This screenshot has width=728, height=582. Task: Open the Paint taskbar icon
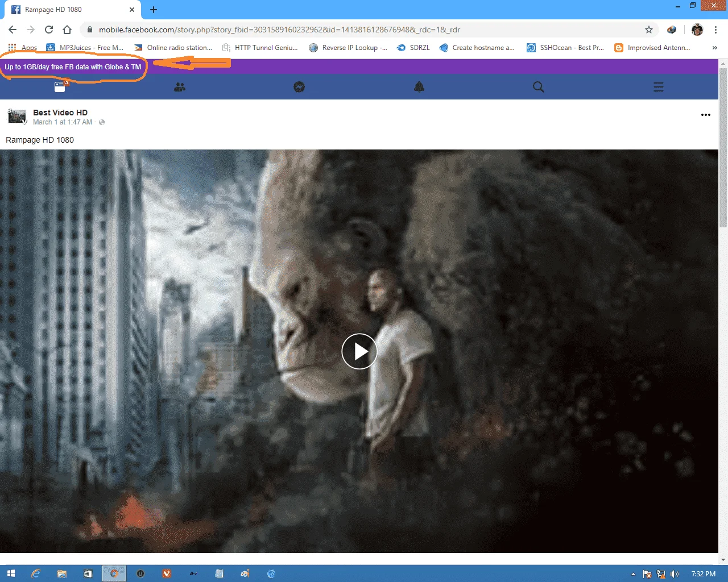click(x=245, y=573)
